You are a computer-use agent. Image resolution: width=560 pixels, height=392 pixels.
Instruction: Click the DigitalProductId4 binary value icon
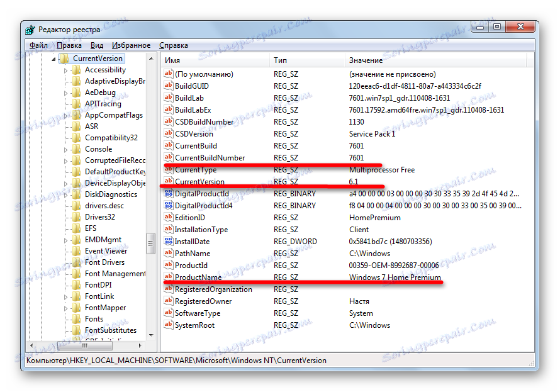[x=168, y=205]
